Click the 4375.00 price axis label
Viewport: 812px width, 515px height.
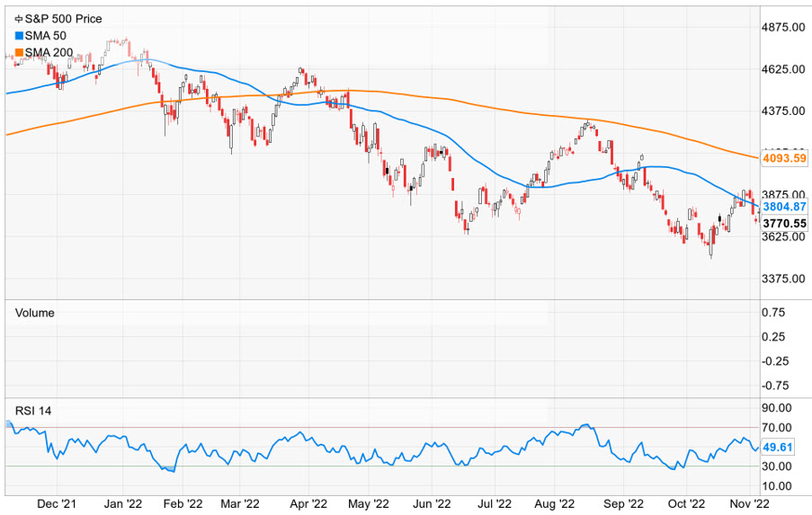coord(783,111)
